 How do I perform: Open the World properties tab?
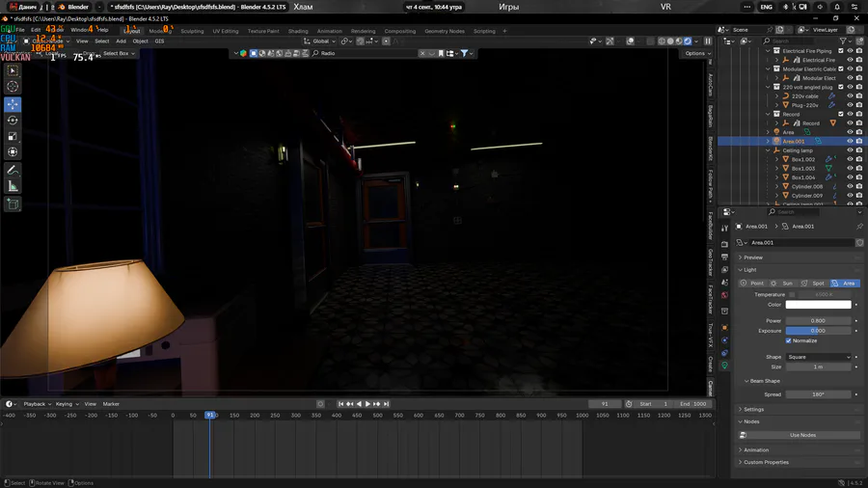tap(724, 295)
